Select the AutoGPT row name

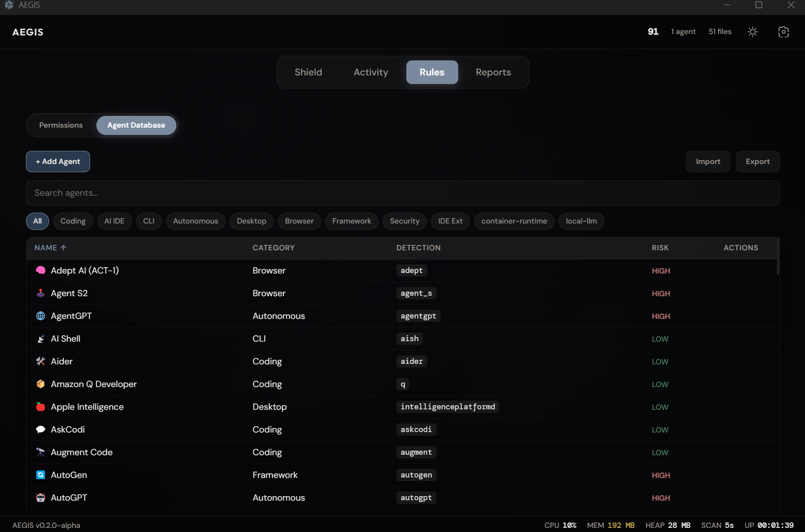click(69, 497)
